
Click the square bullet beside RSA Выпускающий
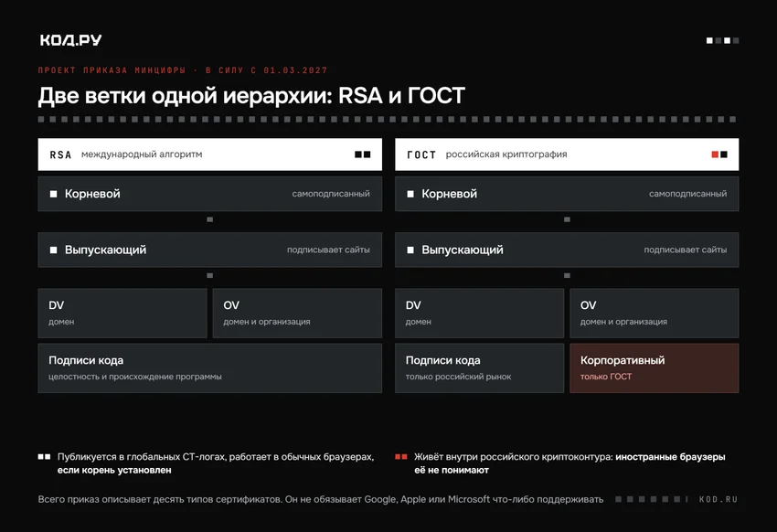54,250
